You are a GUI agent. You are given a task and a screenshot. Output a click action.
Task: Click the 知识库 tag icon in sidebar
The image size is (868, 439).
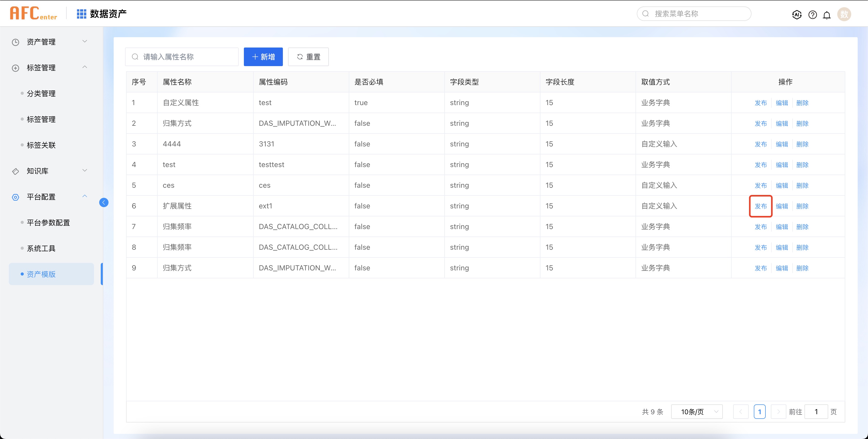[x=16, y=171]
